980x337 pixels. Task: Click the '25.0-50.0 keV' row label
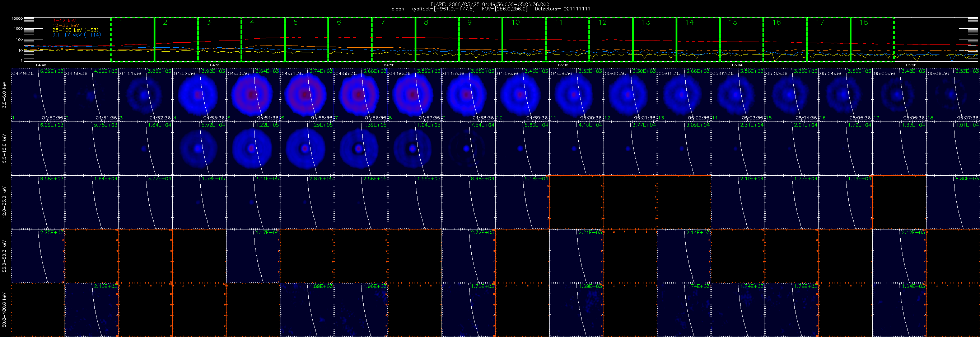point(4,256)
